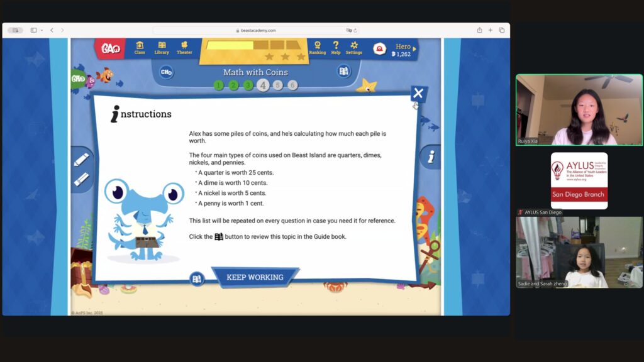This screenshot has height=362, width=644.
Task: Click the chapter CH button
Action: coord(166,72)
